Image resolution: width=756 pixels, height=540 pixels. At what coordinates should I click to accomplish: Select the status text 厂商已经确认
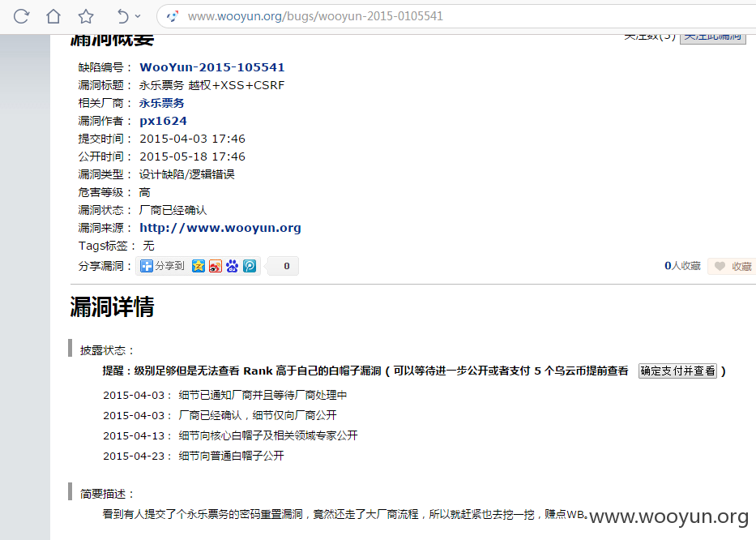173,210
